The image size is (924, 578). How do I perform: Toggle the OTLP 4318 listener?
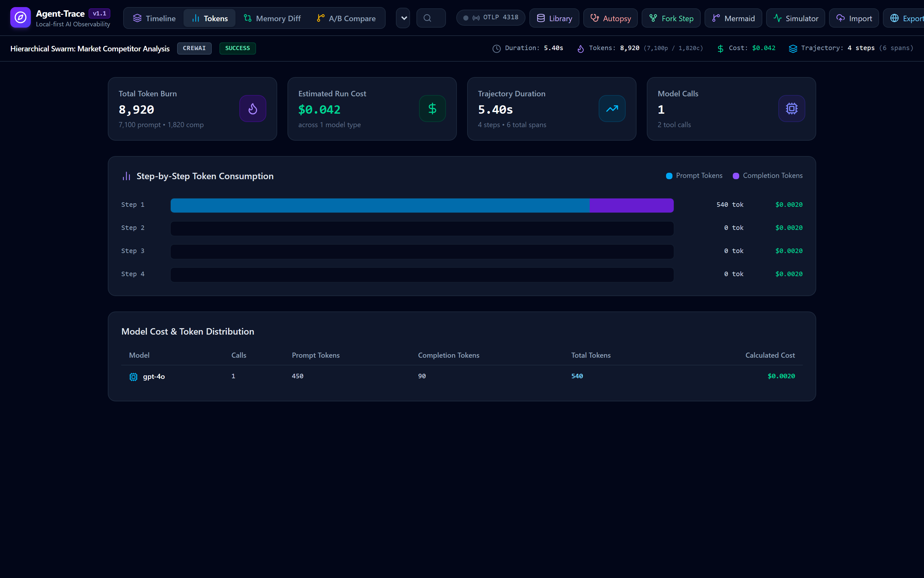(x=491, y=18)
